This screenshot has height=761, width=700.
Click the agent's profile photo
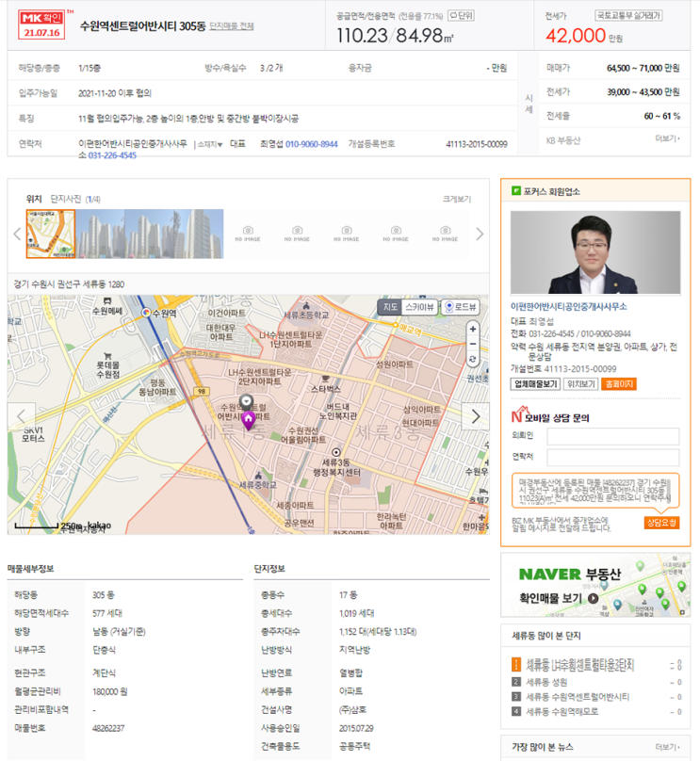(595, 252)
